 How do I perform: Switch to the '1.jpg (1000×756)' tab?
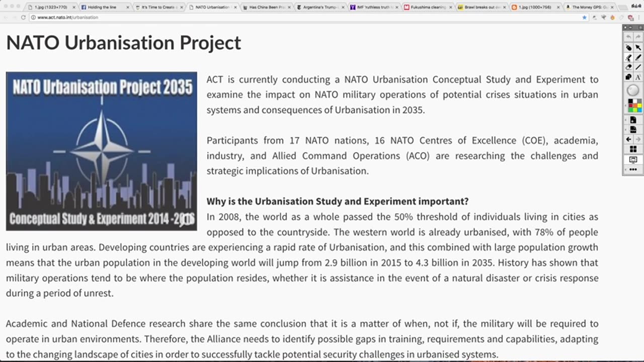tap(535, 7)
